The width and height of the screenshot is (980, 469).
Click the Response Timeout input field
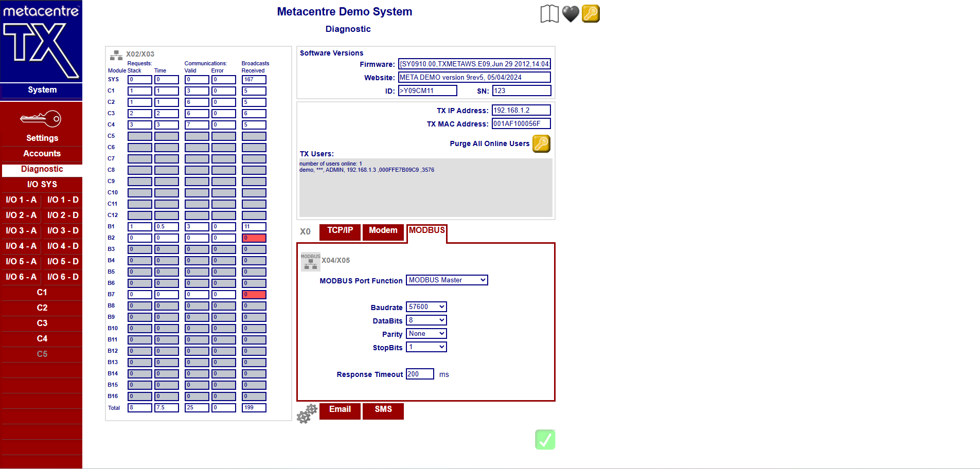click(420, 374)
